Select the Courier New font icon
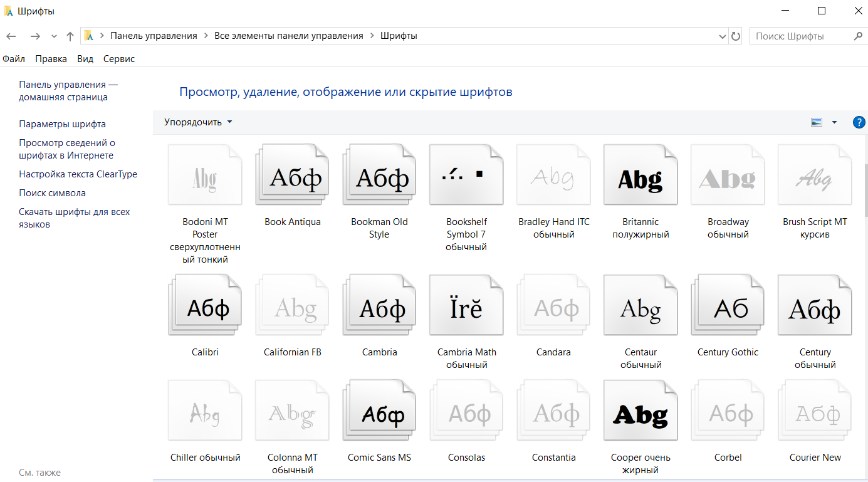Viewport: 868px width, 482px height. point(815,411)
